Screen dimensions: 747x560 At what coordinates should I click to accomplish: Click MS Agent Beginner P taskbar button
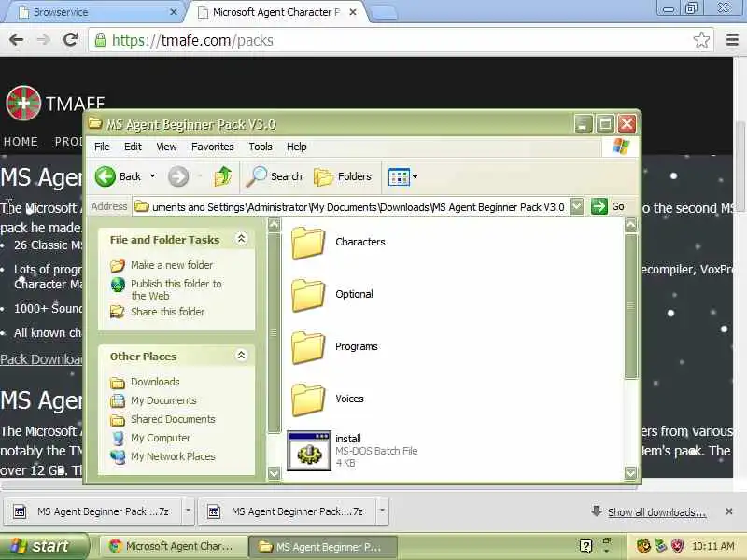click(323, 547)
